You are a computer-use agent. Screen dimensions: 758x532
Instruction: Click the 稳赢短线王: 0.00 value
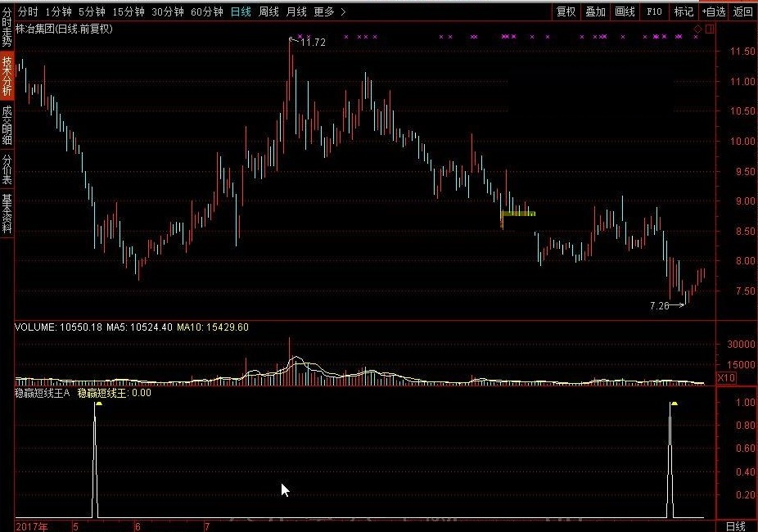tap(114, 394)
